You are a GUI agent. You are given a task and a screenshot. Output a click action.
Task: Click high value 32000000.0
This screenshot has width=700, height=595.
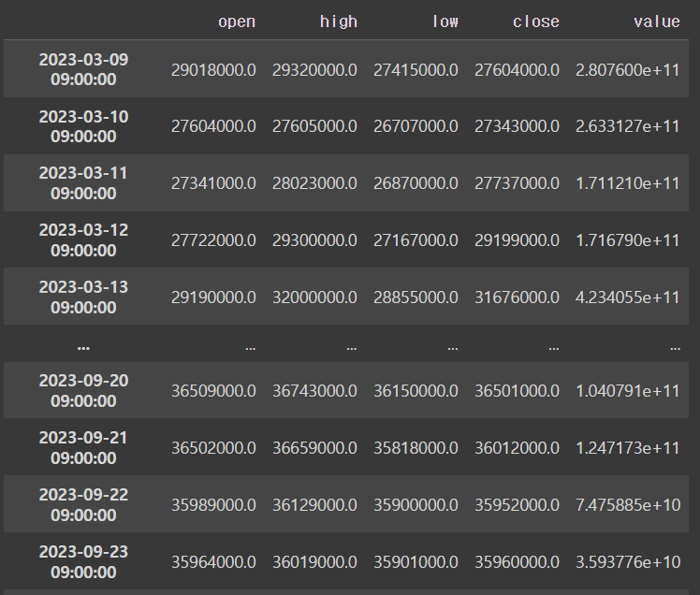click(314, 297)
